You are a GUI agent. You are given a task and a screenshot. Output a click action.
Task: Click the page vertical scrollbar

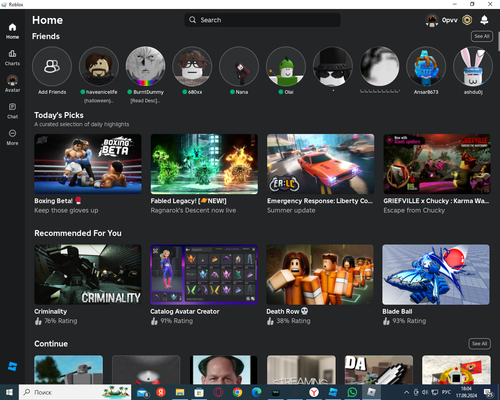tap(498, 41)
